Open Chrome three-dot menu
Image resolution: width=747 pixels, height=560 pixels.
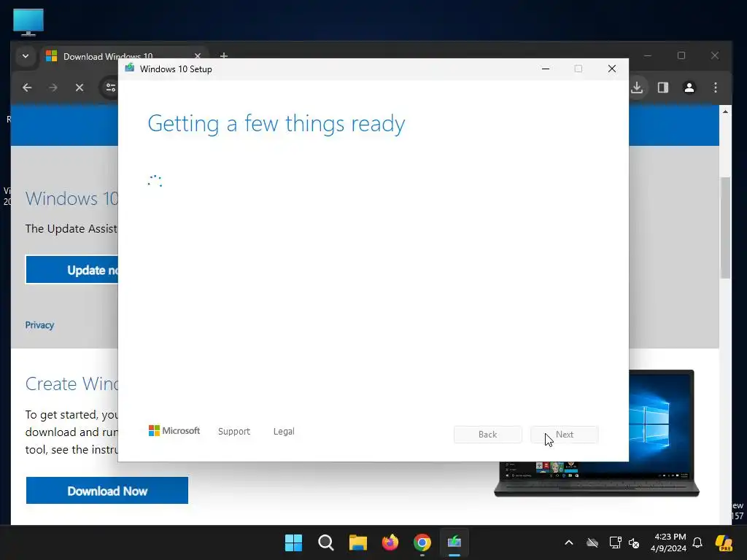[x=716, y=87]
